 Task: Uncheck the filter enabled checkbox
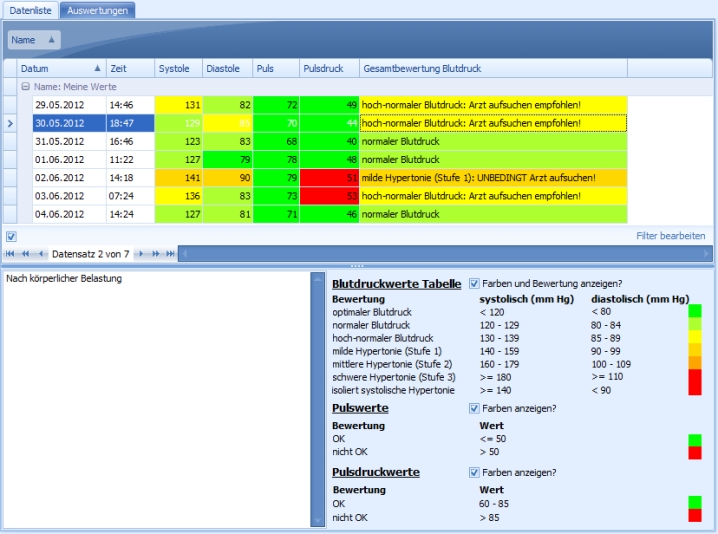pyautogui.click(x=11, y=236)
